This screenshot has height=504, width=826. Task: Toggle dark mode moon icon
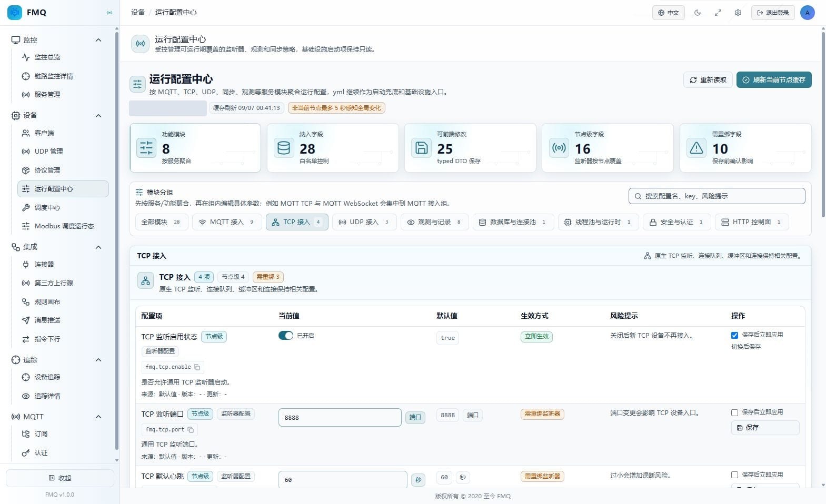tap(698, 13)
